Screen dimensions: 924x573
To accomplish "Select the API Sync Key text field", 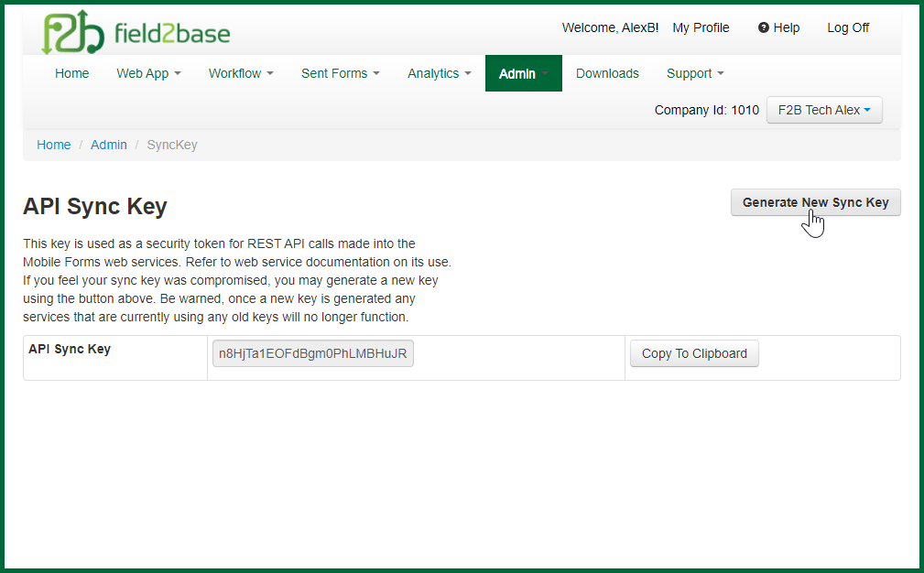I will (x=312, y=352).
